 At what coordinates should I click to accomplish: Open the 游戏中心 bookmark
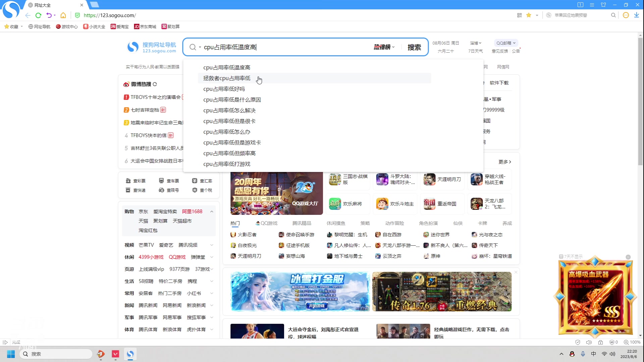pyautogui.click(x=67, y=26)
